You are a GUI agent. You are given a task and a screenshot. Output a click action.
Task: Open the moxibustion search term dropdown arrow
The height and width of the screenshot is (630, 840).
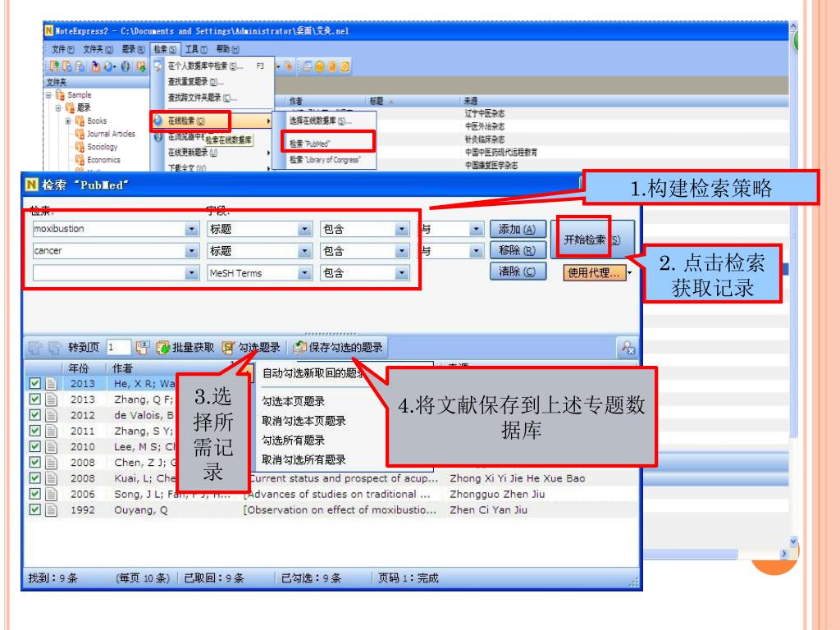tap(192, 230)
